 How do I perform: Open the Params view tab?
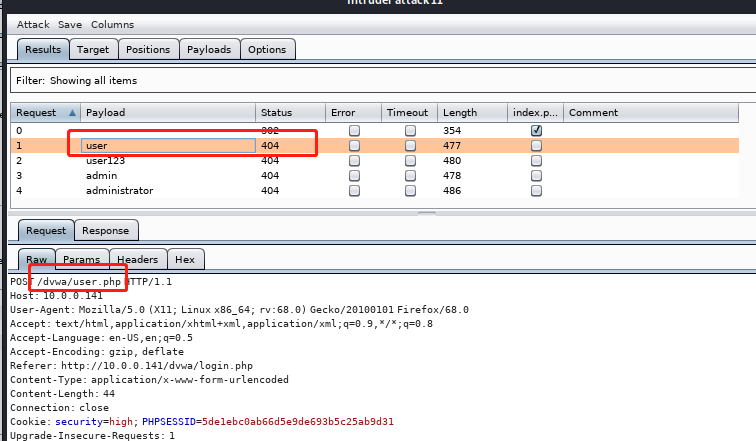[81, 260]
